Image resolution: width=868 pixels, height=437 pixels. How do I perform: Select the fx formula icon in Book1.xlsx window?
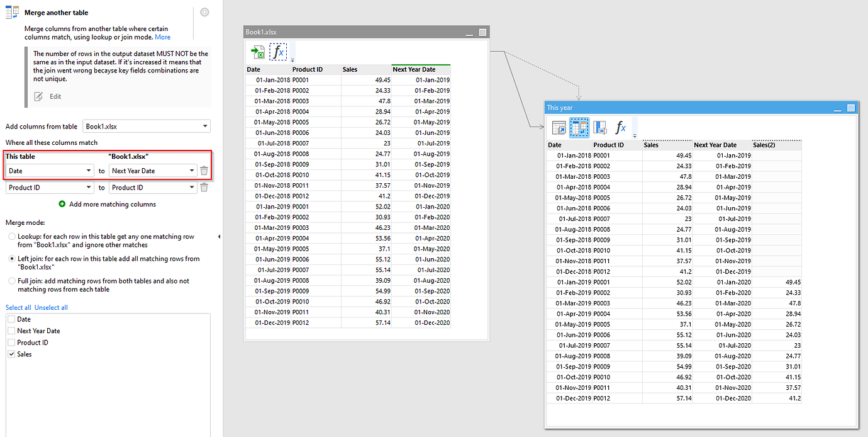(277, 52)
